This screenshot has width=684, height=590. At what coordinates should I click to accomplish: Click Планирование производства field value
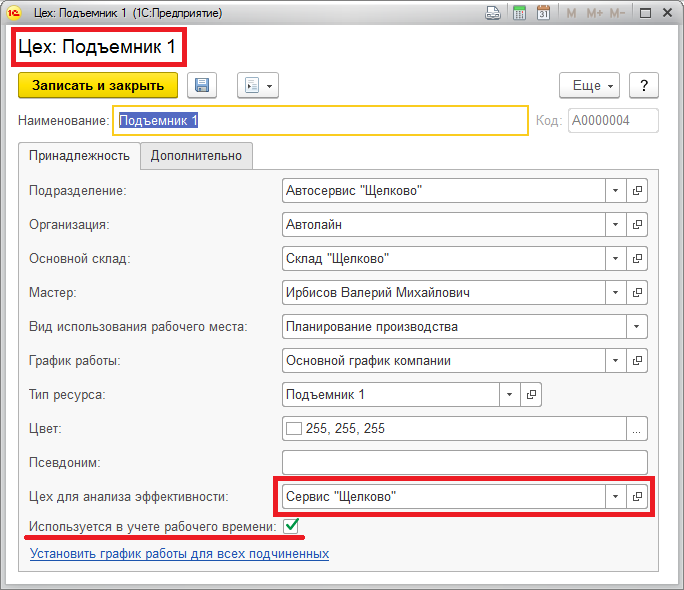(372, 327)
